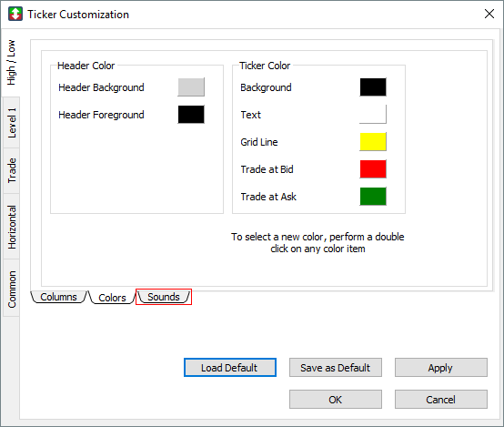Select the Horizontal side tab
This screenshot has width=504, height=427.
click(x=11, y=227)
